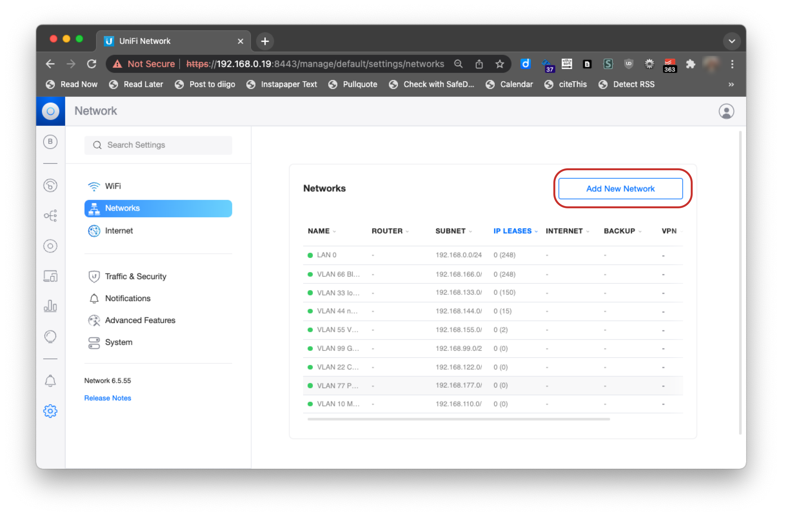
Task: Open the VLAN 66 network row
Action: (493, 274)
